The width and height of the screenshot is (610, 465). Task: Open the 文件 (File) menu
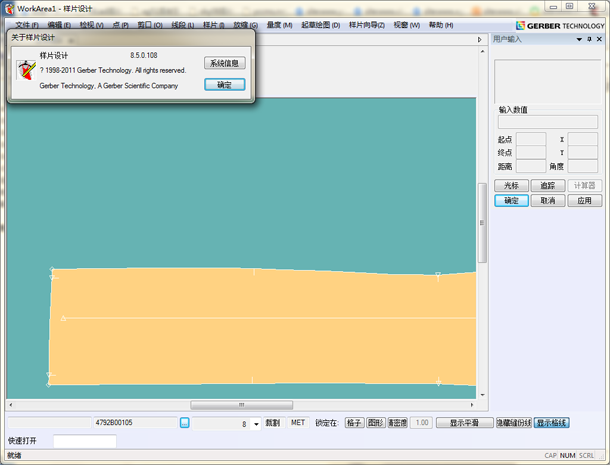tap(27, 25)
